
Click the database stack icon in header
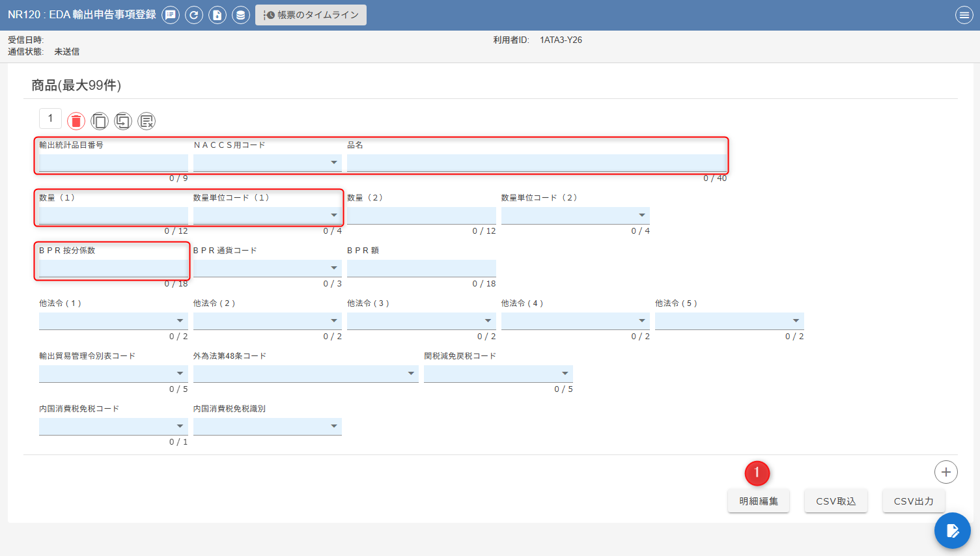pyautogui.click(x=241, y=15)
